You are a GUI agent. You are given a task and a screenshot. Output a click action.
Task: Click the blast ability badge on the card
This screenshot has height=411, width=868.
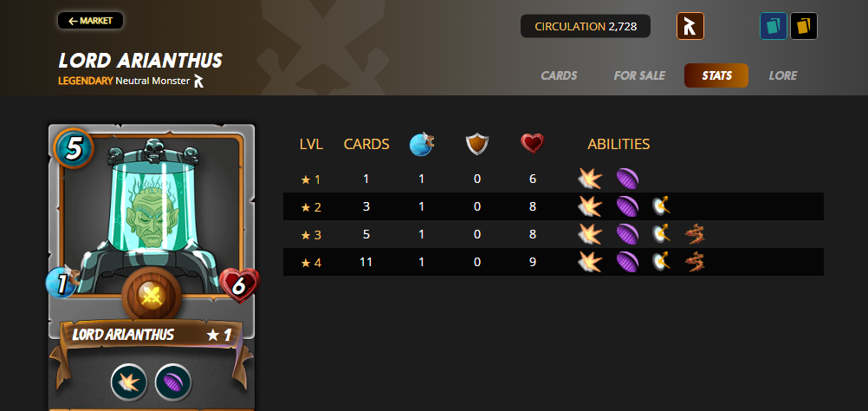click(x=129, y=382)
